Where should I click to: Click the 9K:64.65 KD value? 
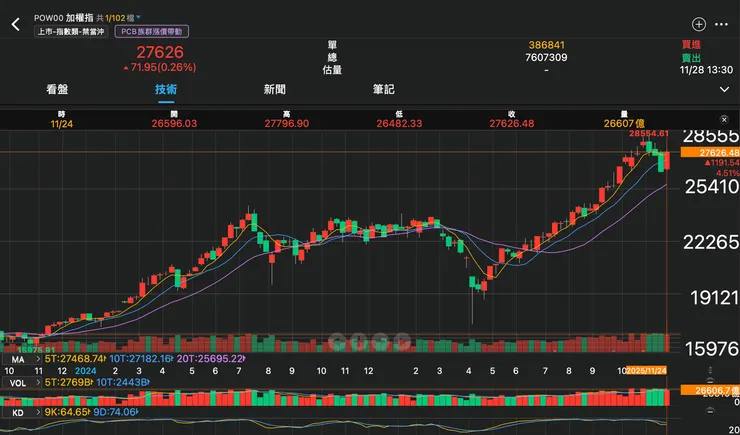(x=67, y=412)
